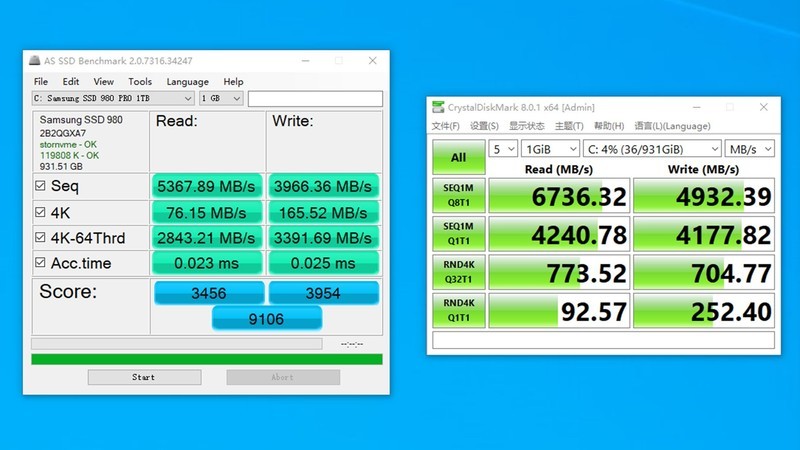The width and height of the screenshot is (800, 450).
Task: Open the 帮助(H) menu in CrystalDiskMark
Action: coord(609,126)
